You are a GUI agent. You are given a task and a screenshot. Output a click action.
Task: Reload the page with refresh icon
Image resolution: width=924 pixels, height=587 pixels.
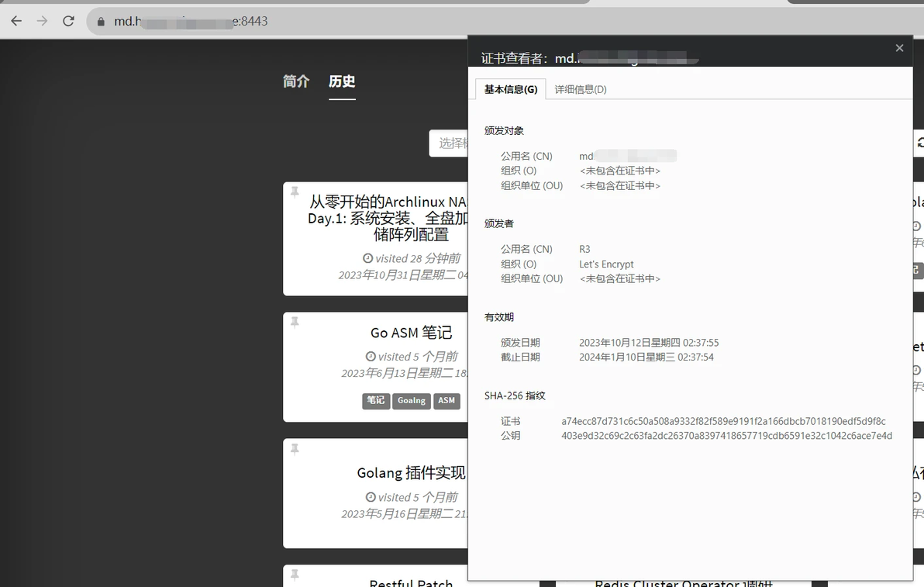68,21
